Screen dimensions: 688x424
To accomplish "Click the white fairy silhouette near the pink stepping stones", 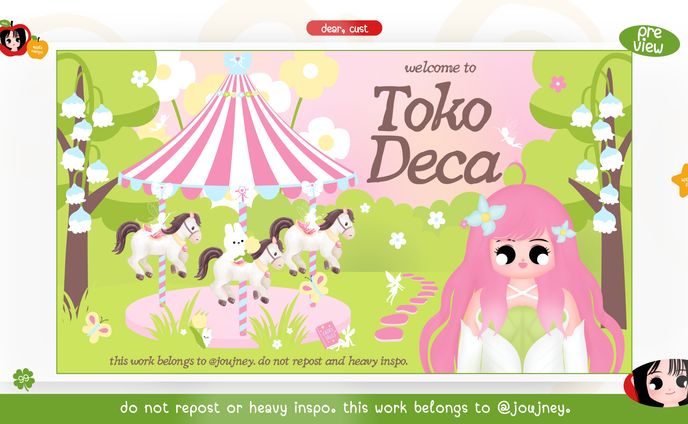I will pos(394,287).
